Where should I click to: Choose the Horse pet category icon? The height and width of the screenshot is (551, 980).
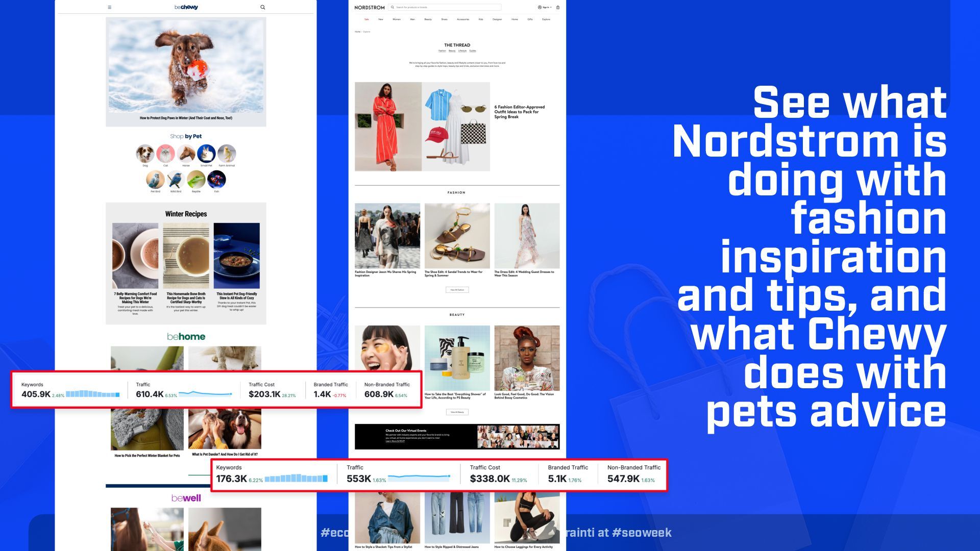(x=186, y=153)
